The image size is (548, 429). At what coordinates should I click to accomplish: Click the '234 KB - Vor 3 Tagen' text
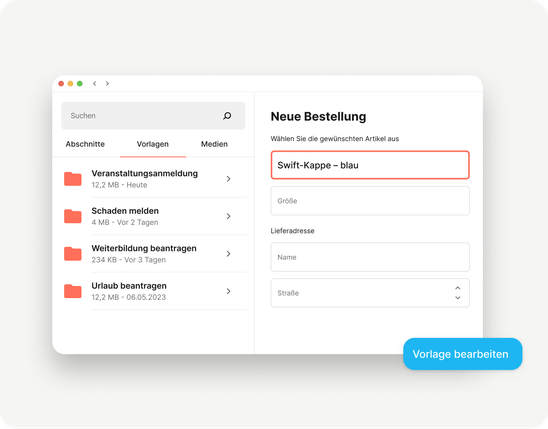[129, 260]
